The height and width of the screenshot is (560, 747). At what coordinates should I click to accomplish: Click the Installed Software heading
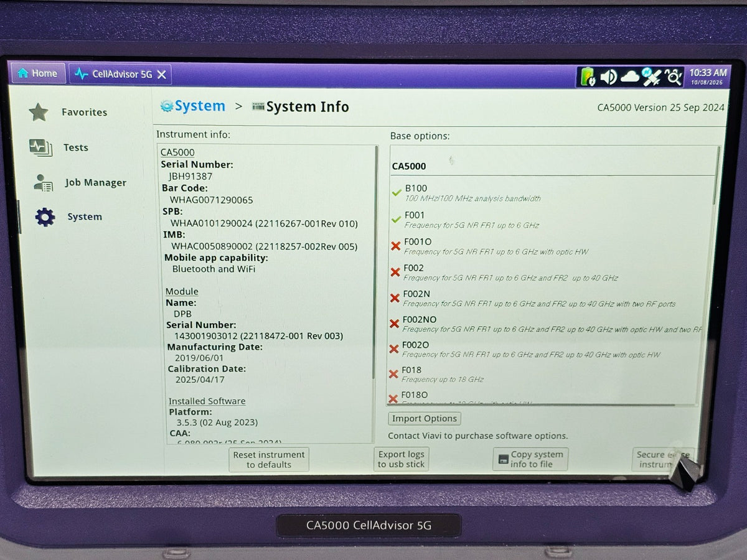coord(207,401)
